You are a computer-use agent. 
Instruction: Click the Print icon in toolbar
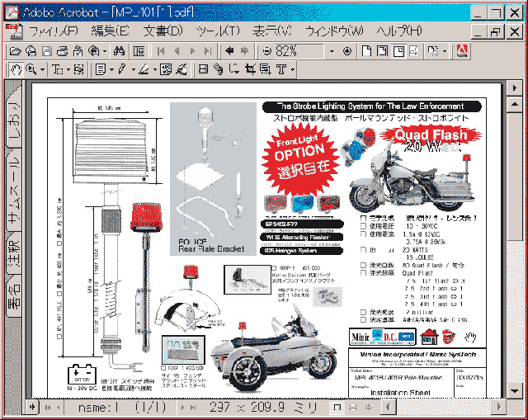pyautogui.click(x=63, y=51)
